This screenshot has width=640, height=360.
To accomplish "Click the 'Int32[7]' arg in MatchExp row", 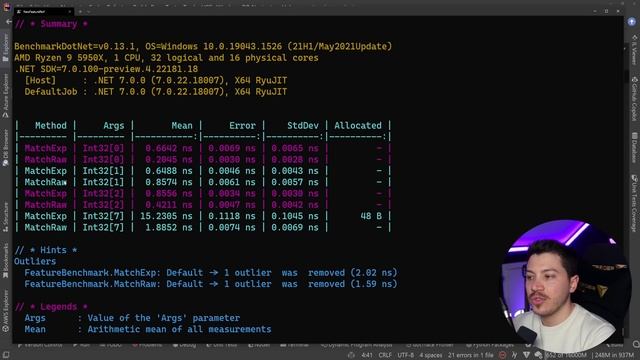I will pos(103,216).
